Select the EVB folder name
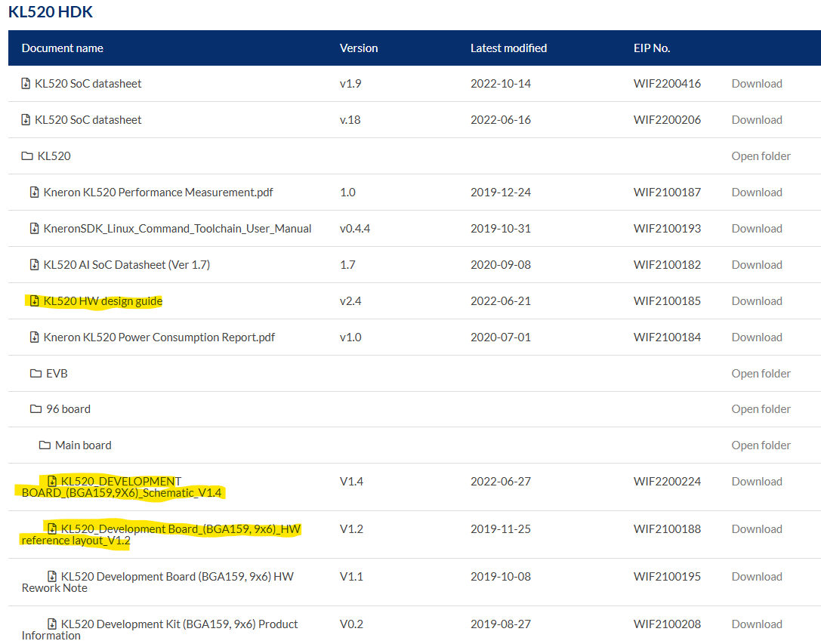Viewport: 821px width, 644px height. tap(57, 373)
